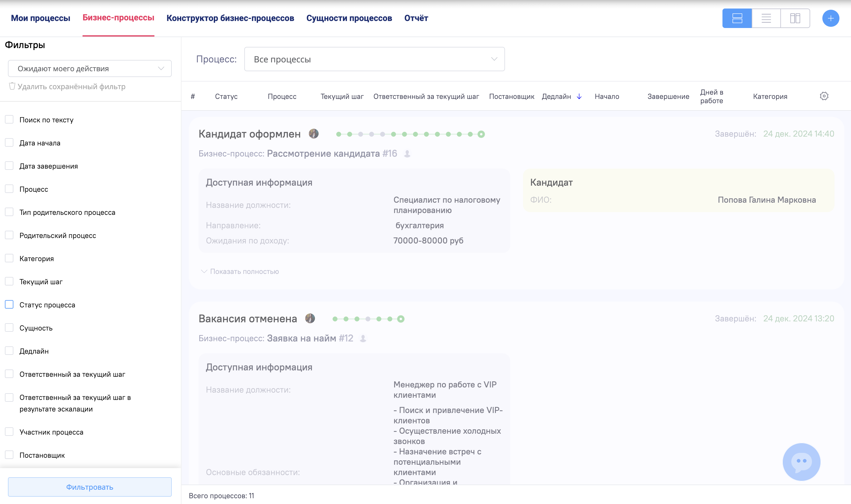Image resolution: width=851 pixels, height=504 pixels.
Task: Open the Все процессы dropdown
Action: pos(373,59)
